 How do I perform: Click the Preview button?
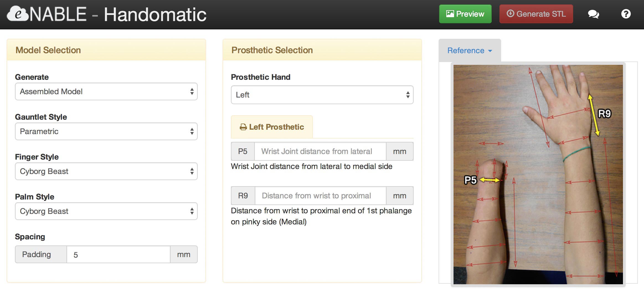465,14
